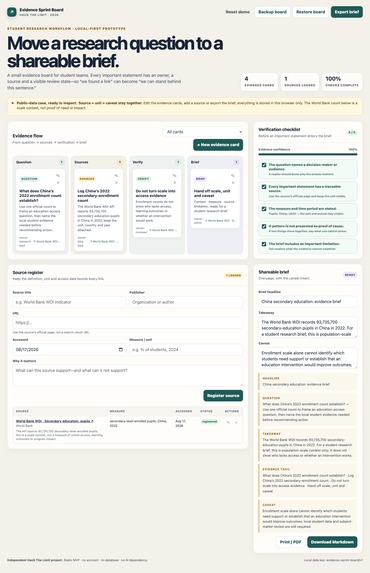Click Restore board
The image size is (370, 573).
point(310,12)
